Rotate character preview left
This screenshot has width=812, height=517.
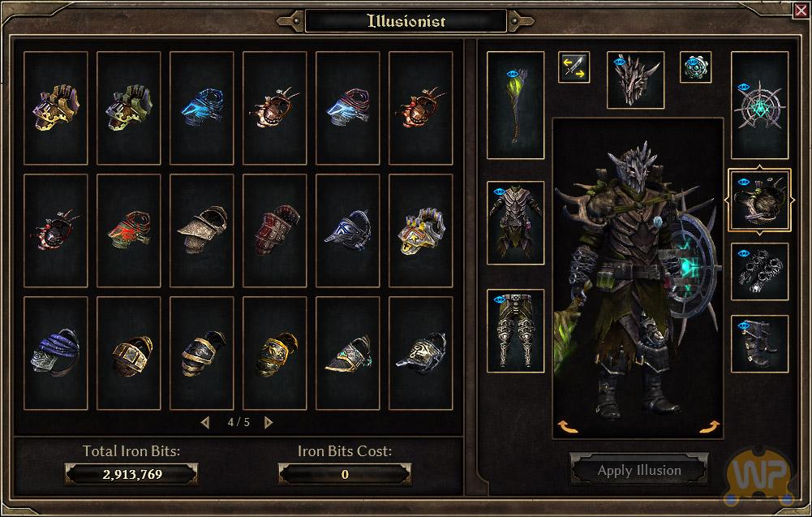[568, 426]
